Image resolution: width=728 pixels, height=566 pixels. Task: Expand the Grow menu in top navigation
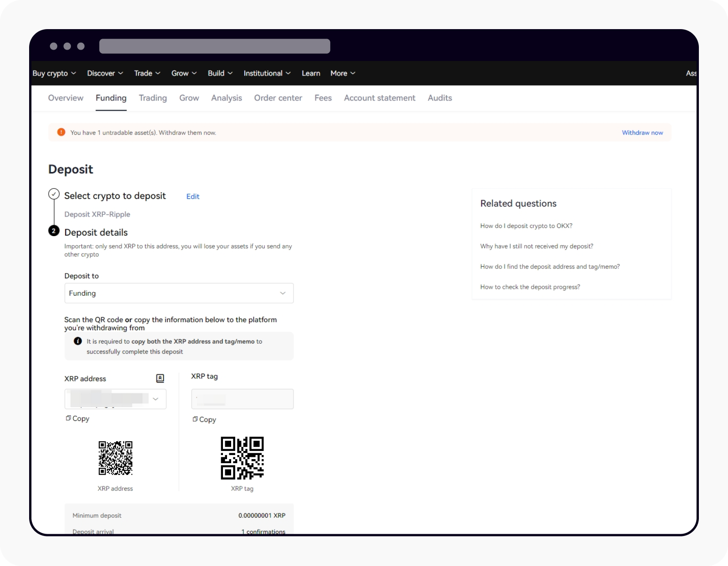184,73
